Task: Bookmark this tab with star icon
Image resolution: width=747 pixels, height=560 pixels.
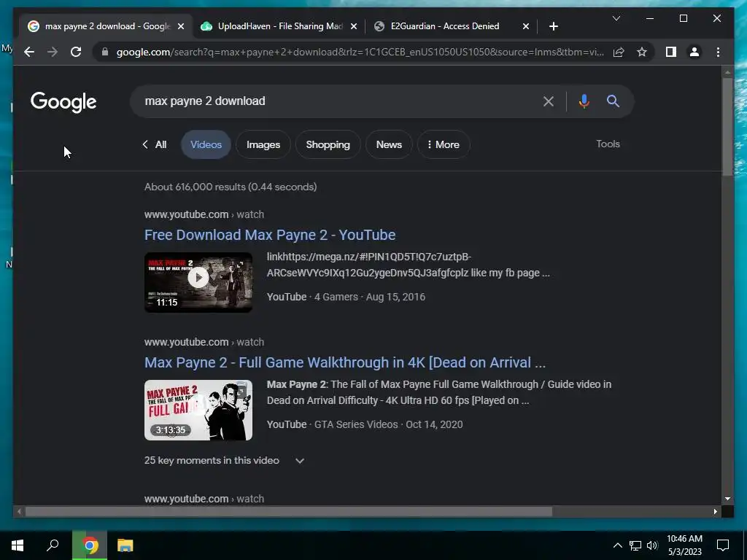Action: tap(642, 52)
